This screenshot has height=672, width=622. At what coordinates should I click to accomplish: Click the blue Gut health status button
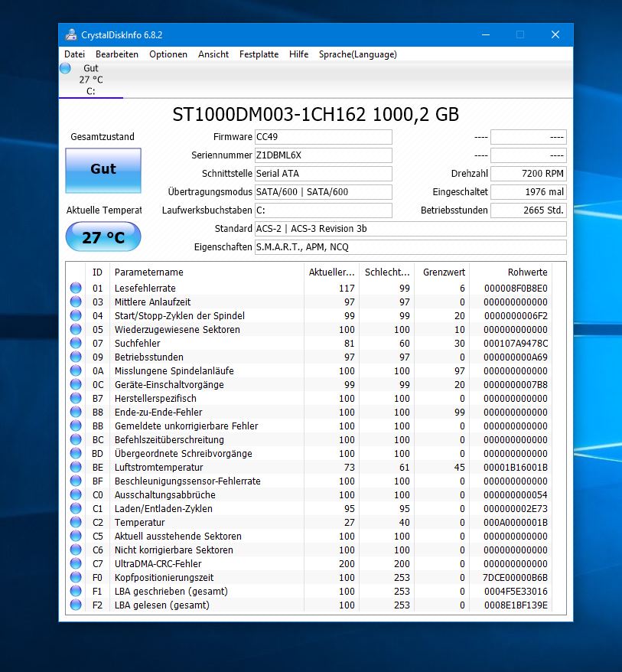(x=103, y=170)
